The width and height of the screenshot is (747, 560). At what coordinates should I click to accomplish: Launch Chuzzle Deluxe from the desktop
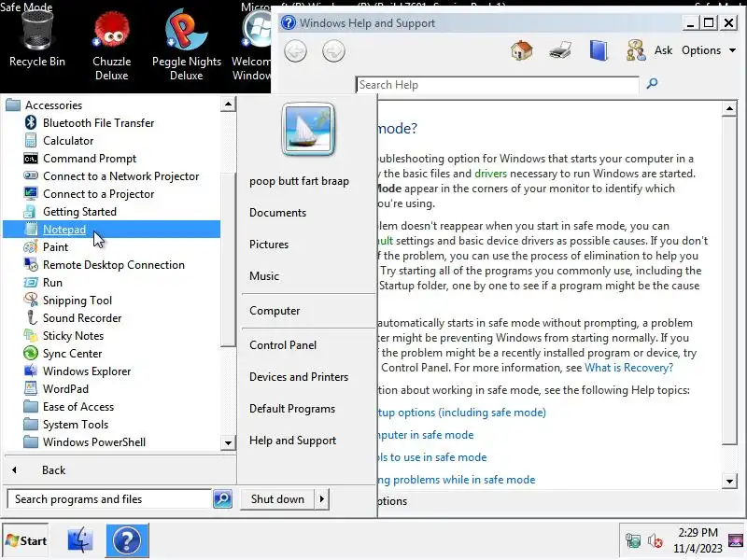pyautogui.click(x=111, y=45)
